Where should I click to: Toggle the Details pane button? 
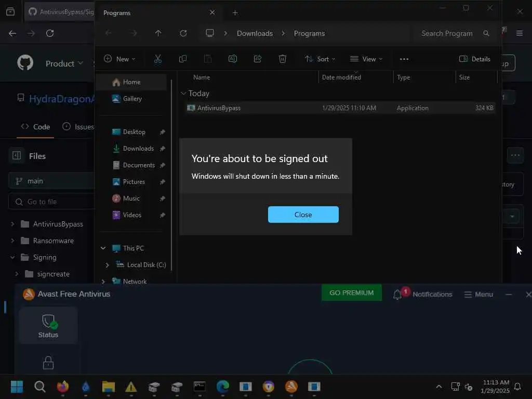(x=475, y=59)
